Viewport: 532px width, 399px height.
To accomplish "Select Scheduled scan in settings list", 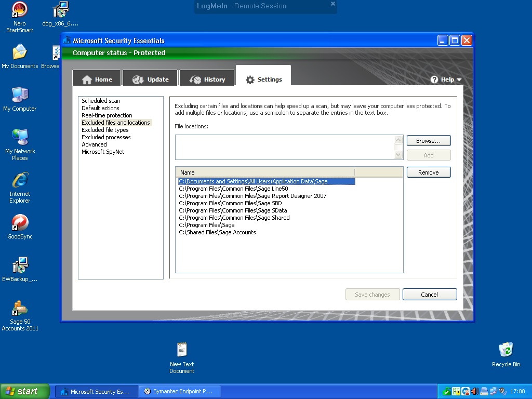I will point(101,101).
